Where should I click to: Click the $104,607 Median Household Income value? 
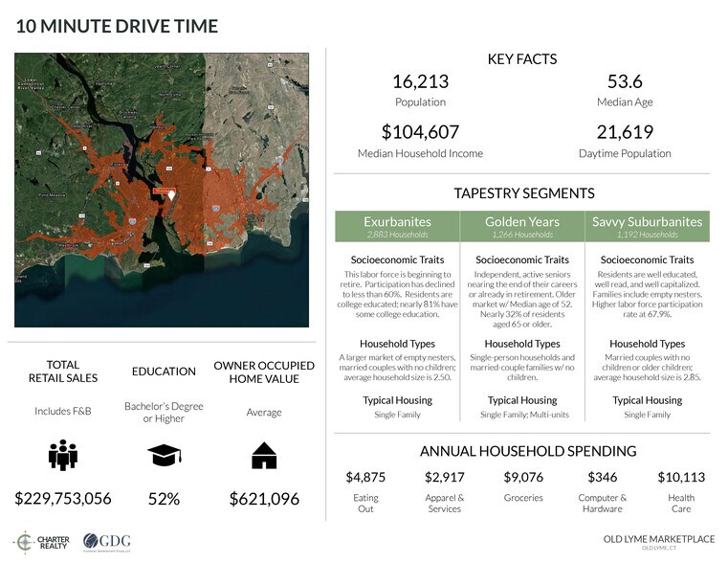point(420,132)
